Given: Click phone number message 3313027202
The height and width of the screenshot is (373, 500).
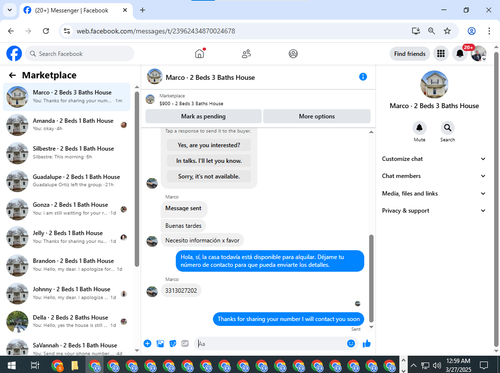Looking at the screenshot, I should point(181,291).
